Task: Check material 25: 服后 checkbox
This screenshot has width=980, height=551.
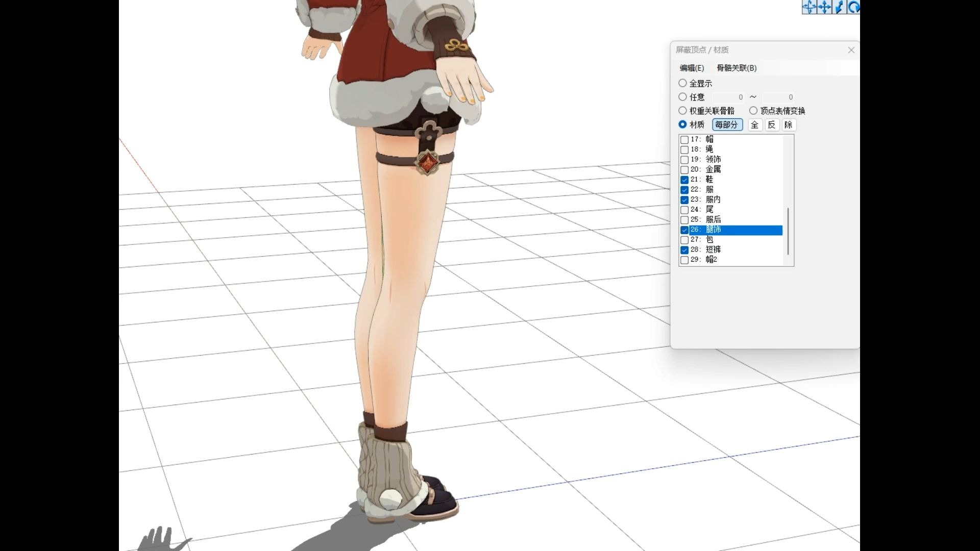Action: (x=684, y=220)
